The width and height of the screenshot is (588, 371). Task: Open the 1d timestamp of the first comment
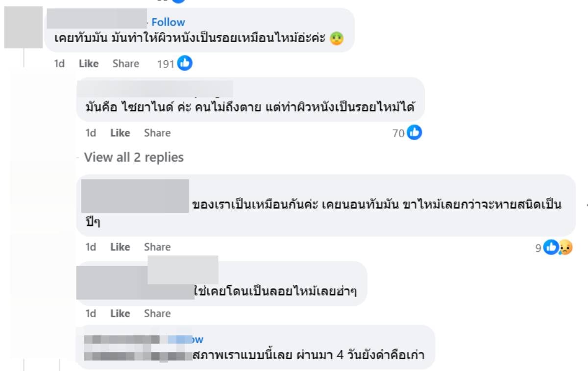59,63
